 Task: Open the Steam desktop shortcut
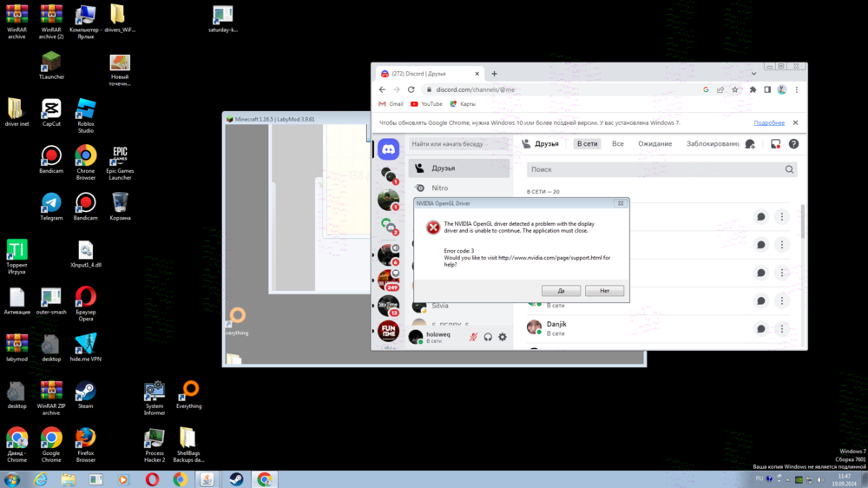coord(85,395)
